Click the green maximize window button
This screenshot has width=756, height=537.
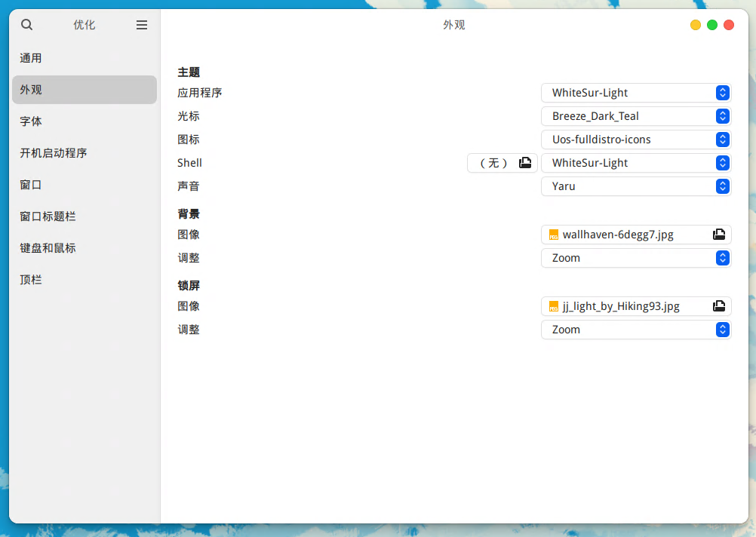[712, 25]
